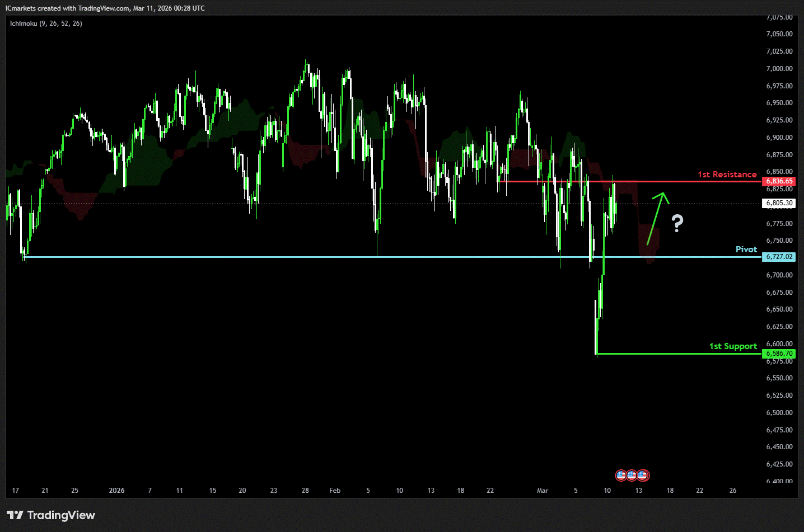Click the 'Pivot' text label
Image resolution: width=804 pixels, height=532 pixels.
tap(746, 249)
